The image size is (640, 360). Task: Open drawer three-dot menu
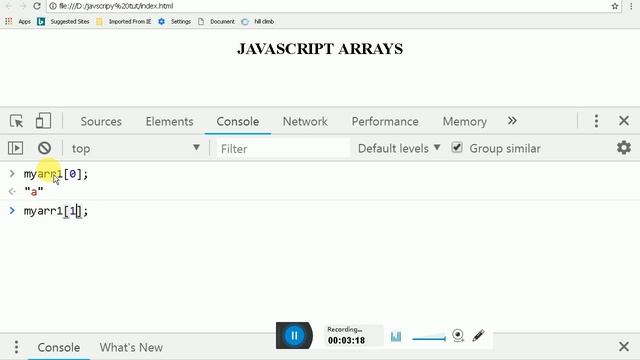tap(16, 347)
